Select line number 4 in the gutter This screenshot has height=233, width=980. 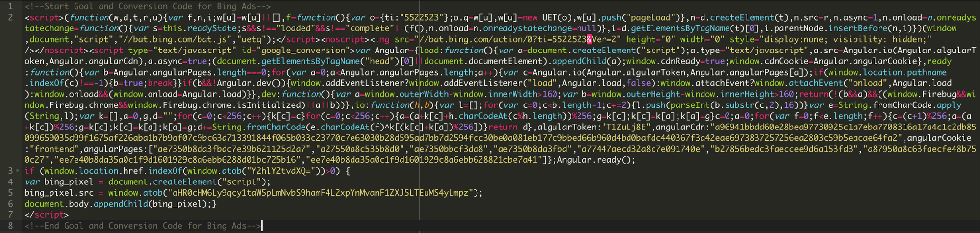[x=11, y=181]
